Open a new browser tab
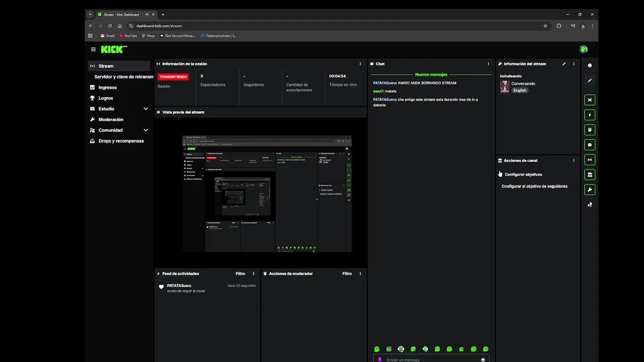 pos(163,15)
